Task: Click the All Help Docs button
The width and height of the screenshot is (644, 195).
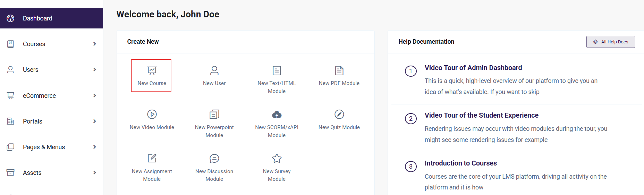Action: tap(611, 42)
